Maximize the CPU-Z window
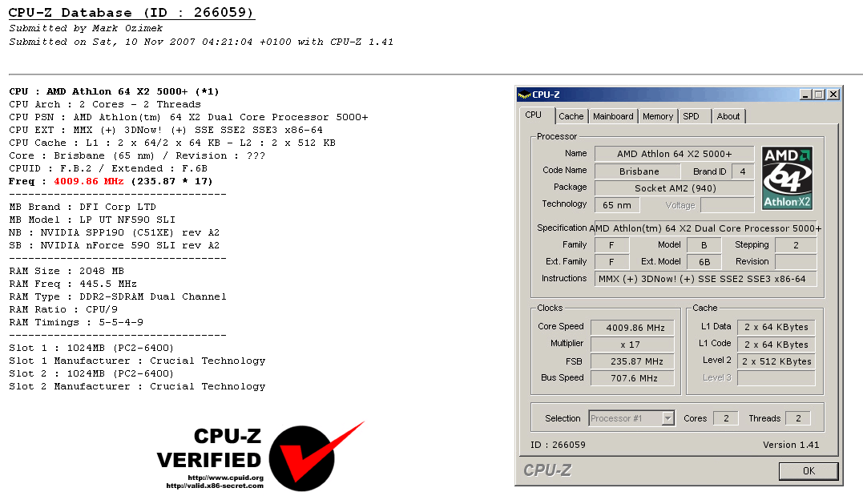This screenshot has height=504, width=863. click(818, 94)
